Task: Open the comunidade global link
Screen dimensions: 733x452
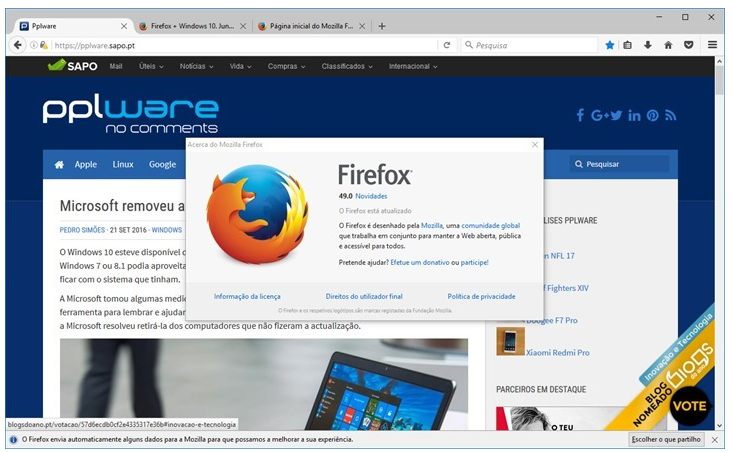Action: click(490, 226)
